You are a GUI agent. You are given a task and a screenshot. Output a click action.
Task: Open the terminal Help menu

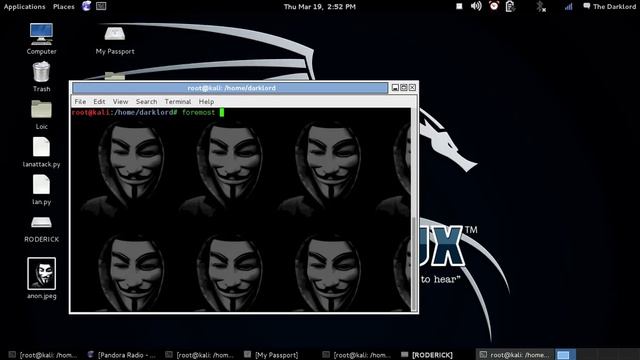click(206, 102)
